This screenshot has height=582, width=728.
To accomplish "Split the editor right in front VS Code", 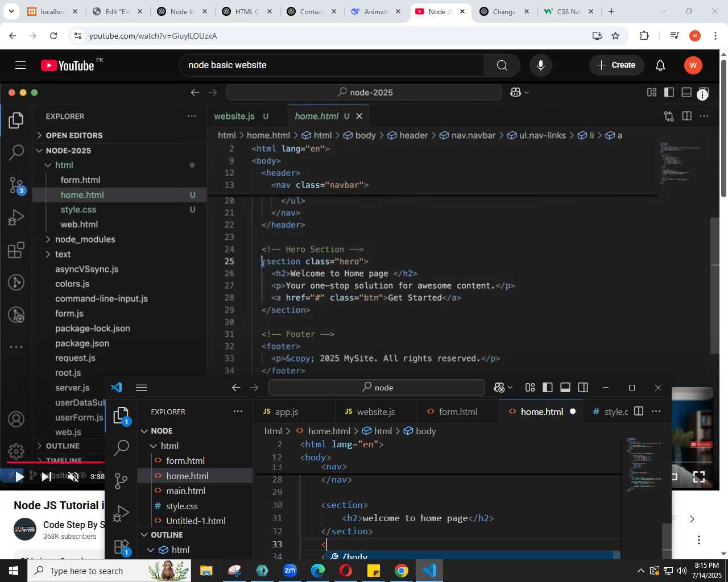I will 639,411.
